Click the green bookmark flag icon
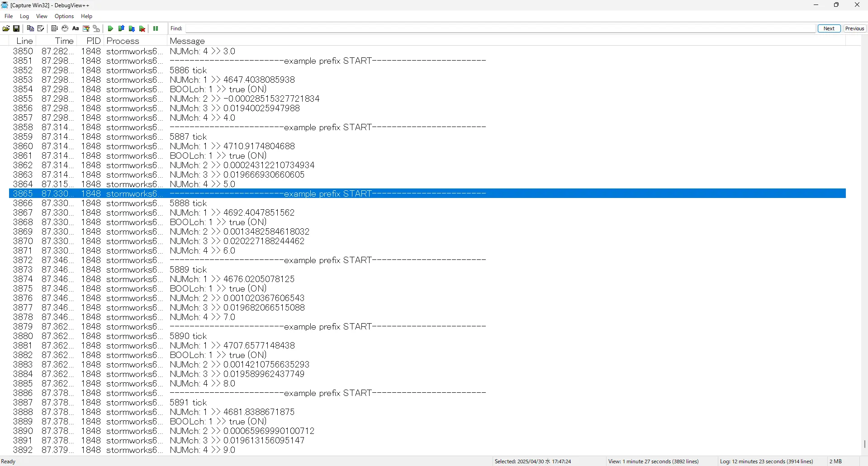The height and width of the screenshot is (466, 868). tap(110, 28)
